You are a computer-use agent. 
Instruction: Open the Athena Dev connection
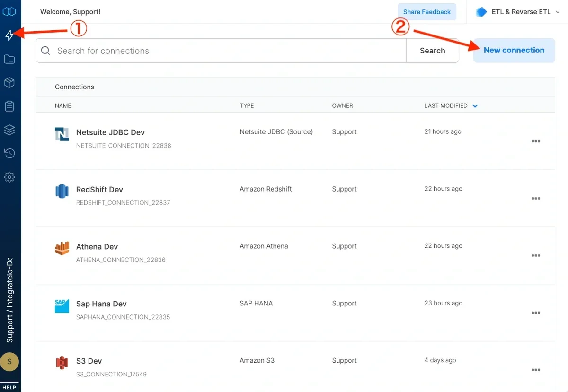click(x=97, y=247)
